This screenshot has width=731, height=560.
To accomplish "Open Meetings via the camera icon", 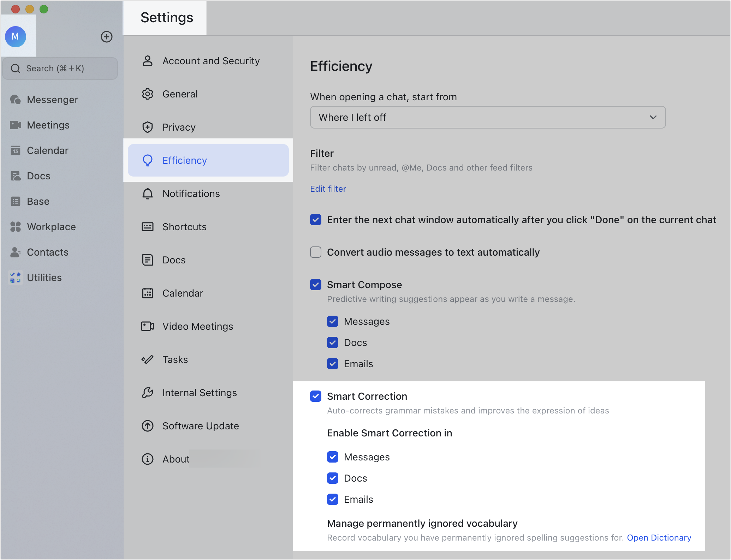I will tap(16, 125).
